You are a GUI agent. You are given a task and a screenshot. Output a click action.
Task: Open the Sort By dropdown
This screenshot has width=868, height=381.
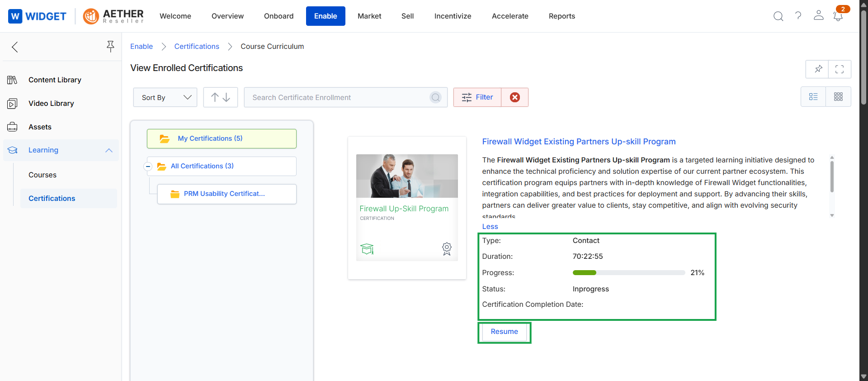[x=165, y=97]
